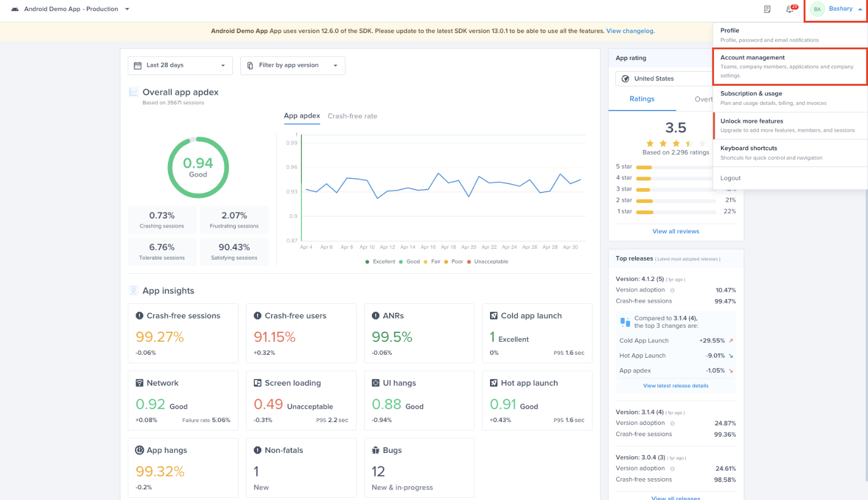This screenshot has width=868, height=500.
Task: Click View all reviews link
Action: 675,232
